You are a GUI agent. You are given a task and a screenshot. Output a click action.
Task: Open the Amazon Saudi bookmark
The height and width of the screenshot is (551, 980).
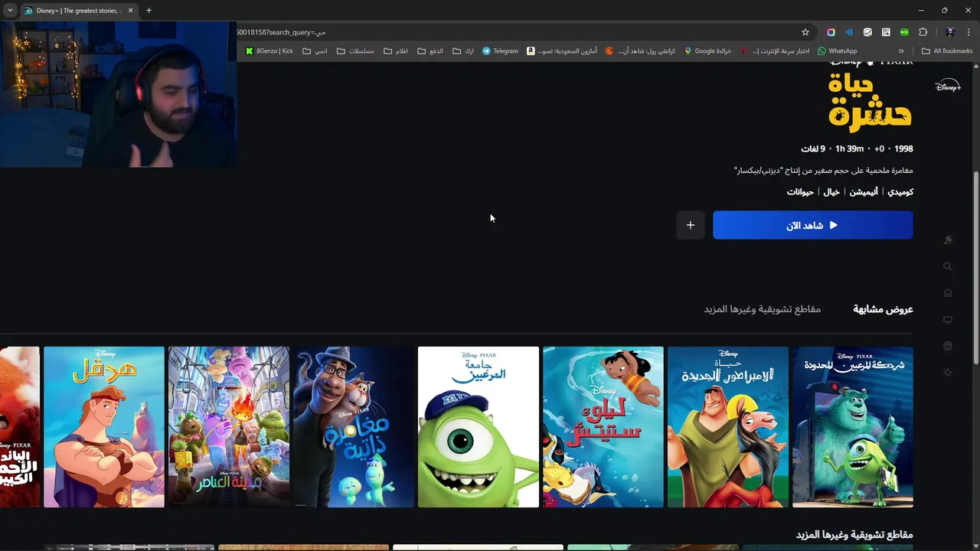tap(561, 51)
